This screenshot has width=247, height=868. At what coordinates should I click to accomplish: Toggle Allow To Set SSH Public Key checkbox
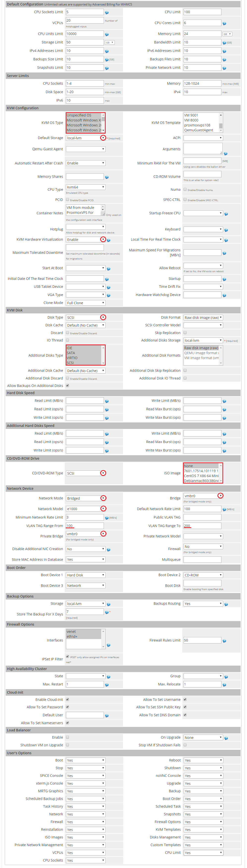[185, 707]
